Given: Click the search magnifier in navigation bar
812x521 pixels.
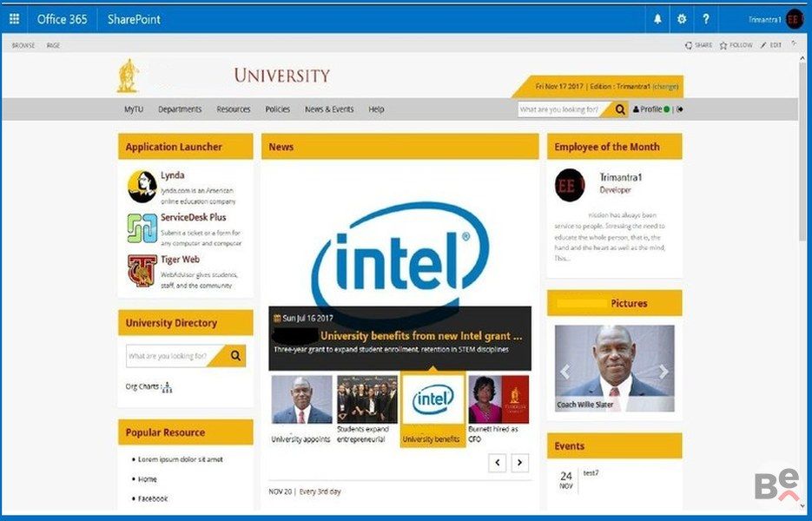Looking at the screenshot, I should pyautogui.click(x=620, y=109).
